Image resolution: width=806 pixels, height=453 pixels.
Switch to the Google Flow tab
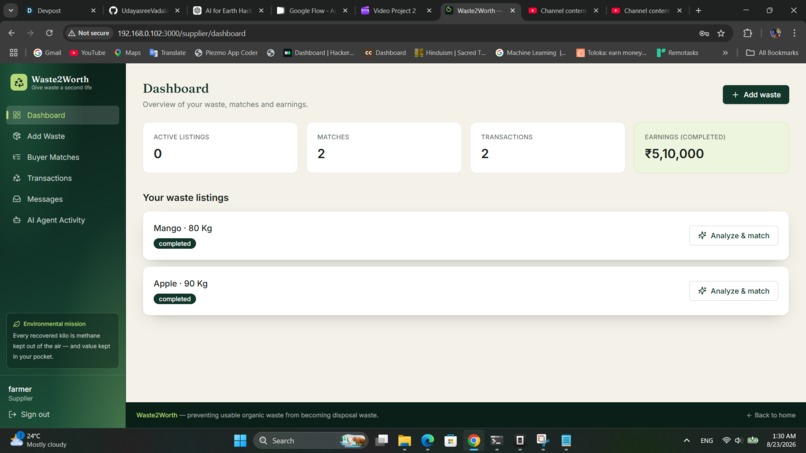pyautogui.click(x=312, y=10)
